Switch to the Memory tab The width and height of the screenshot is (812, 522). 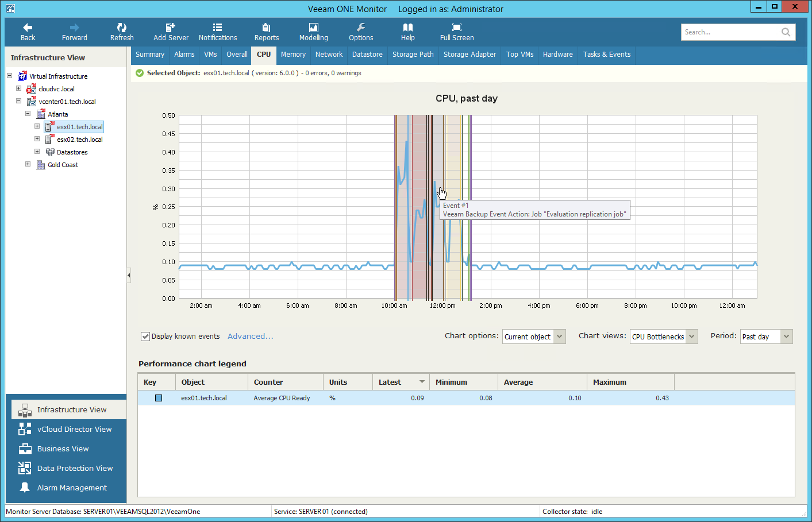pyautogui.click(x=293, y=55)
